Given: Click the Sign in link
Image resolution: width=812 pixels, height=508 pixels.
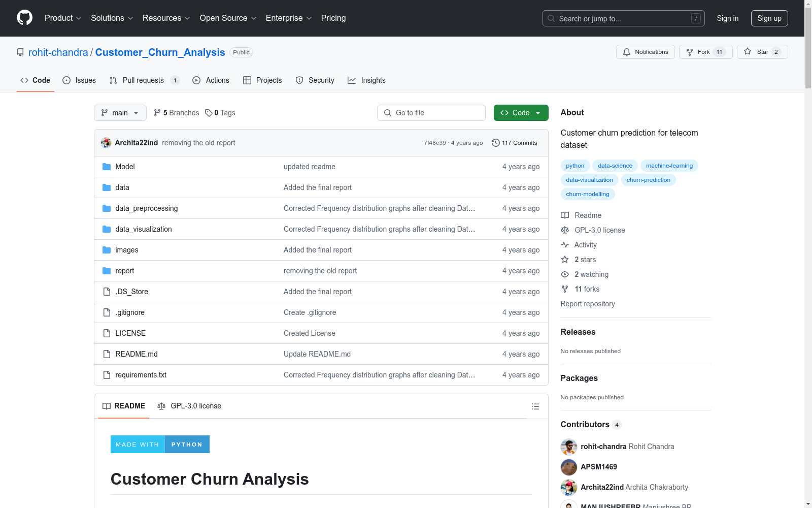Looking at the screenshot, I should pos(728,18).
